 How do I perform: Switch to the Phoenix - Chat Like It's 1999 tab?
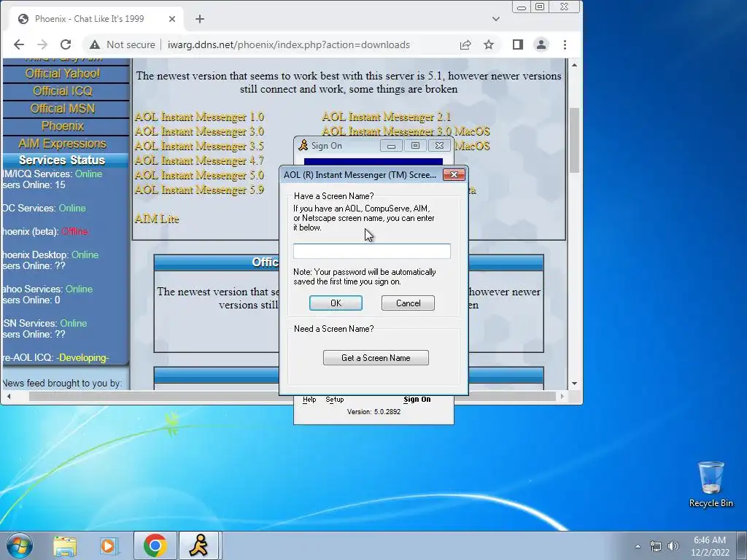[89, 19]
